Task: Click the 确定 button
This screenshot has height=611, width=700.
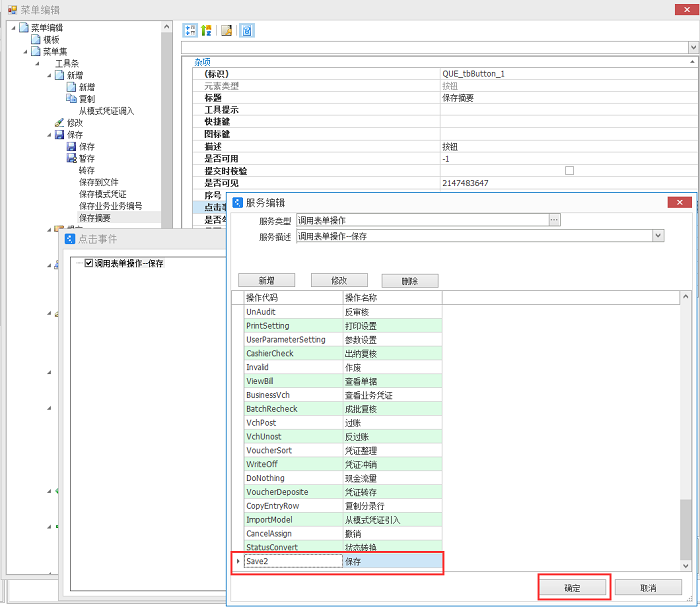Action: (572, 587)
